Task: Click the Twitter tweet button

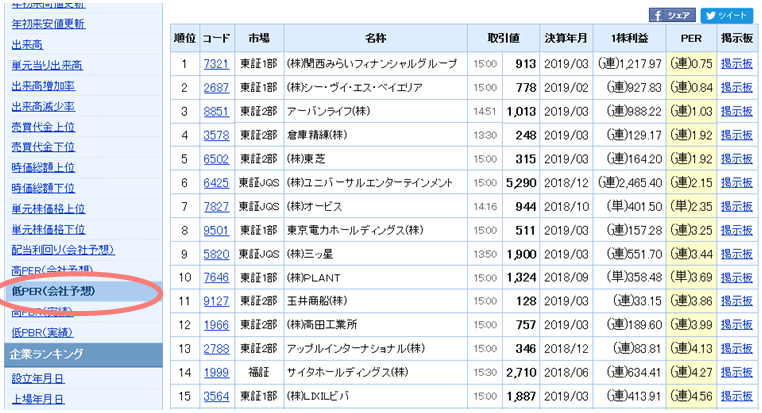Action: [x=727, y=15]
